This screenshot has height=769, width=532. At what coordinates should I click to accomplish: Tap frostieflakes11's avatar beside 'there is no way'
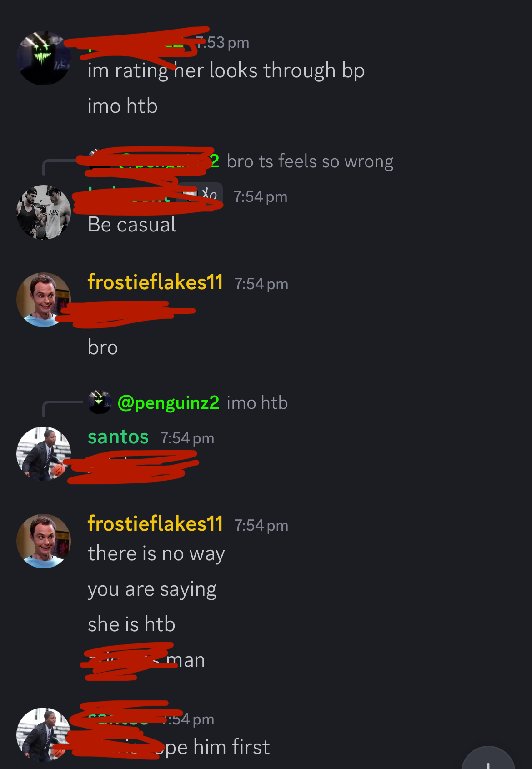[x=44, y=541]
